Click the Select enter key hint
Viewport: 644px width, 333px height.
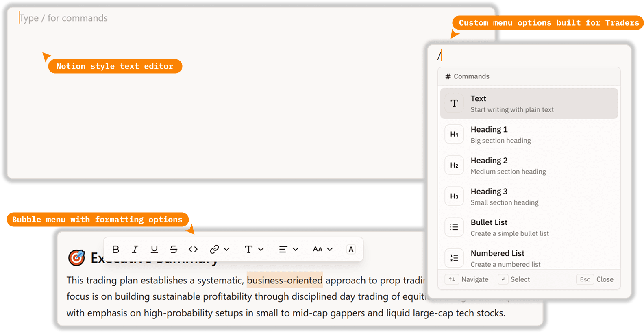click(x=503, y=279)
